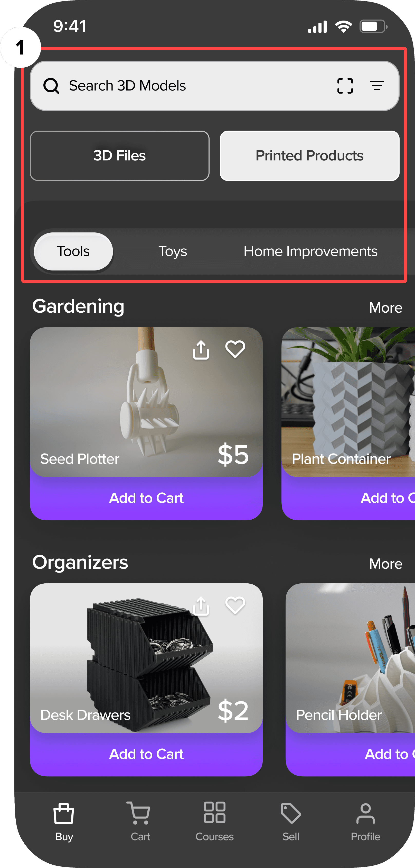Viewport: 415px width, 868px height.
Task: Open Profile from bottom navigation
Action: pos(365,822)
